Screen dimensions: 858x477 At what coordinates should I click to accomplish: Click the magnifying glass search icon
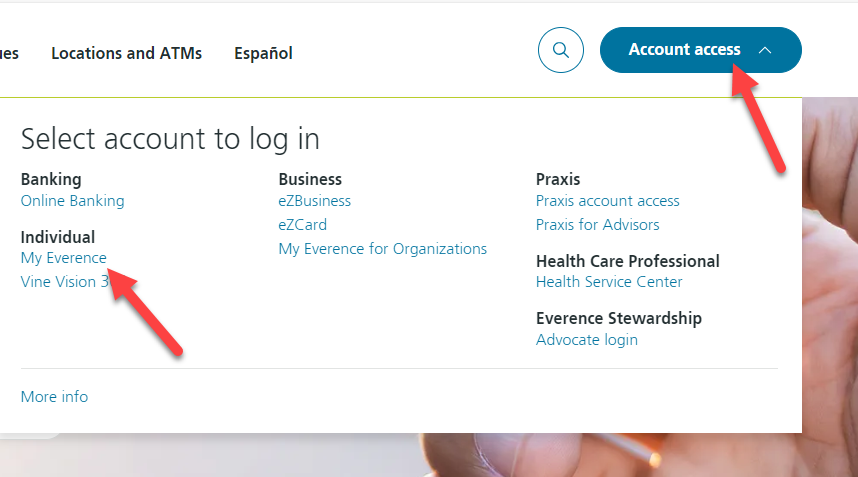coord(560,50)
